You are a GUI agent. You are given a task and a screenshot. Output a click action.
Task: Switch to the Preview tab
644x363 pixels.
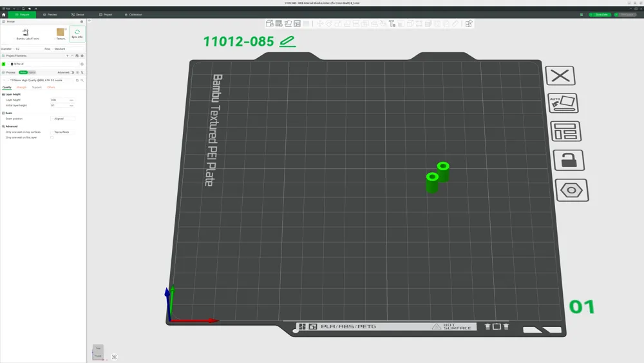pos(50,15)
